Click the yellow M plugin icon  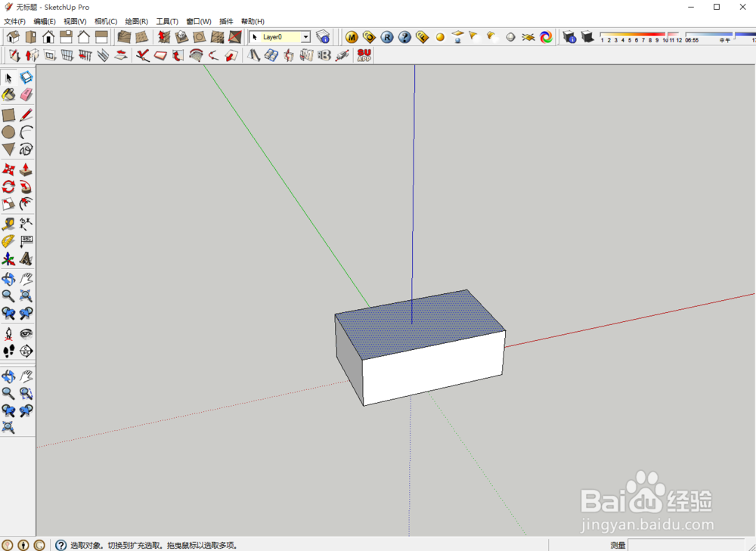(352, 37)
